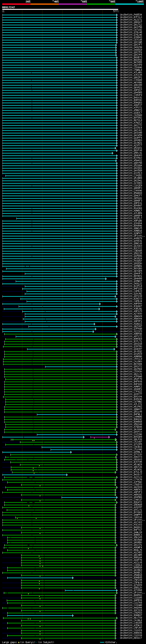The width and height of the screenshot is (146, 644).
Task: Click the orange ~40% identity color bar
Action: [45, 4]
